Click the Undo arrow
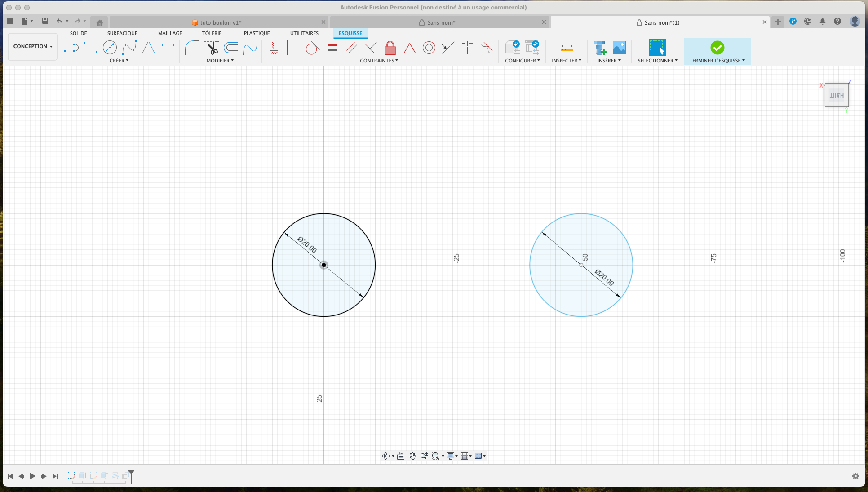The width and height of the screenshot is (868, 492). (59, 21)
